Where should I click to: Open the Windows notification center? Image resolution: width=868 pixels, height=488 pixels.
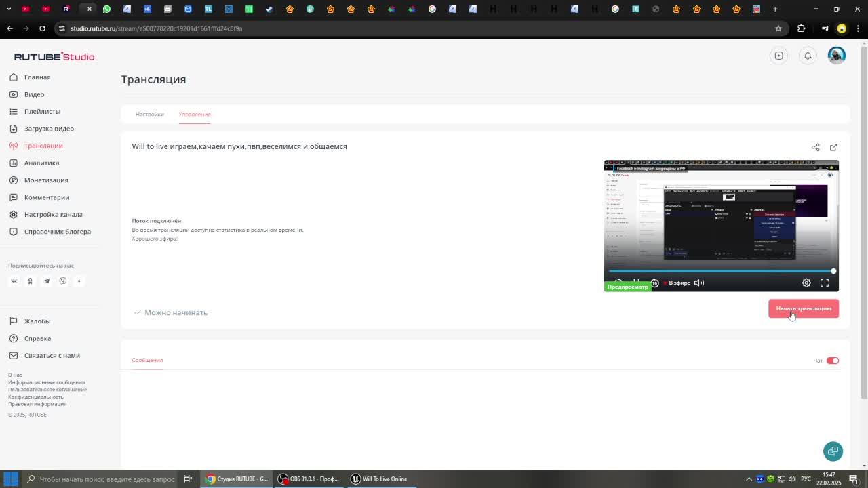(854, 479)
